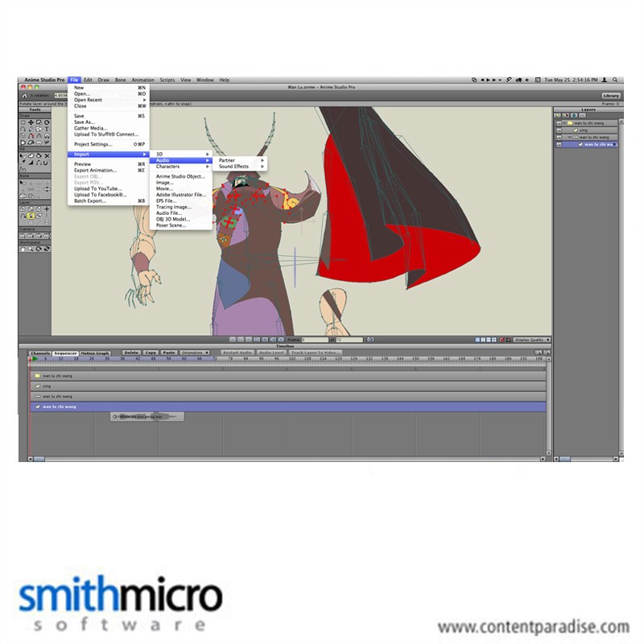Expand the Sound Effects submenu

coord(240,167)
